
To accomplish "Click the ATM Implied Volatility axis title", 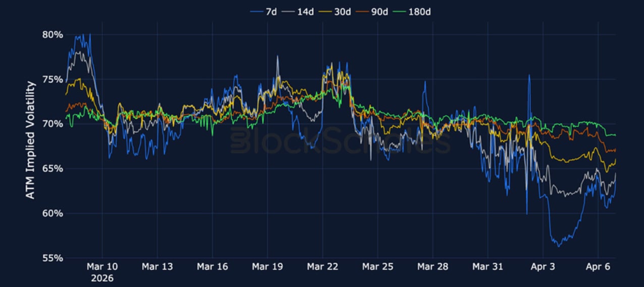I will (x=31, y=140).
